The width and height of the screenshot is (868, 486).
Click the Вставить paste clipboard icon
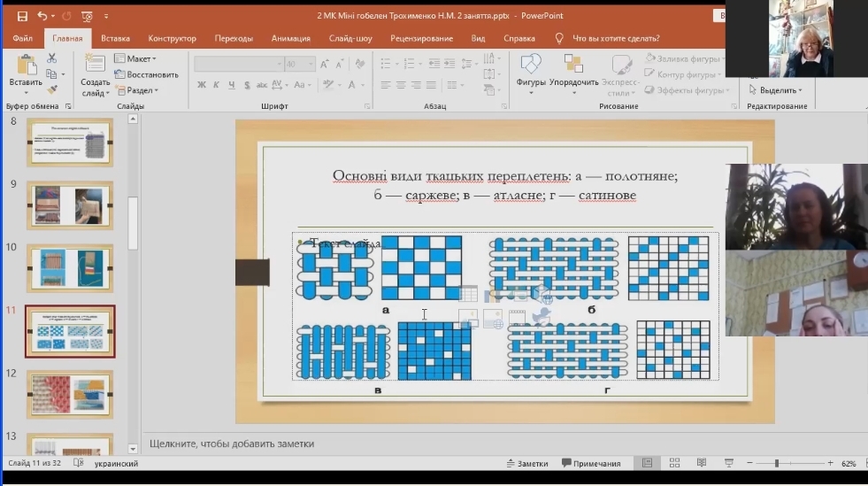[x=26, y=65]
